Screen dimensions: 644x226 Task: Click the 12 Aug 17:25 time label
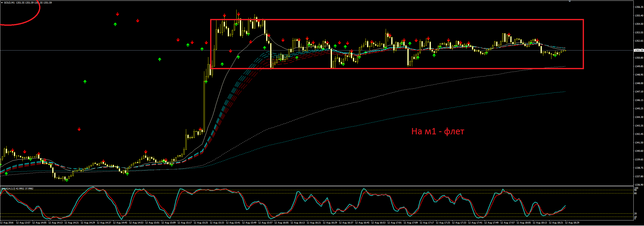click(x=443, y=223)
